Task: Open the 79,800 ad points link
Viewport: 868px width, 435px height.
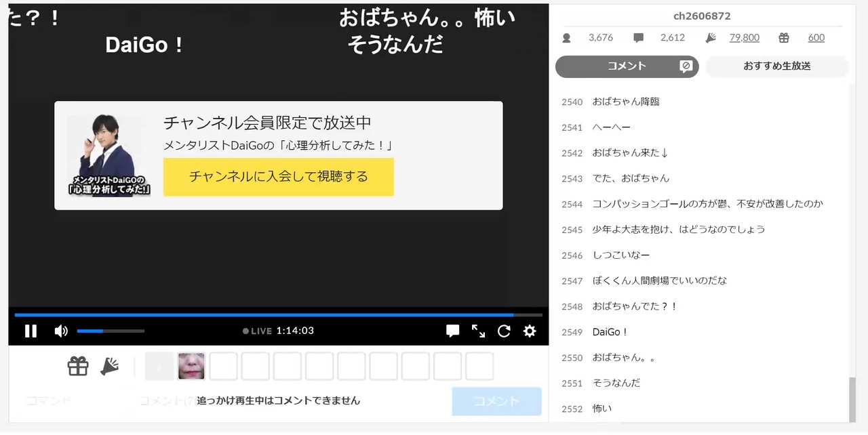Action: click(x=745, y=38)
